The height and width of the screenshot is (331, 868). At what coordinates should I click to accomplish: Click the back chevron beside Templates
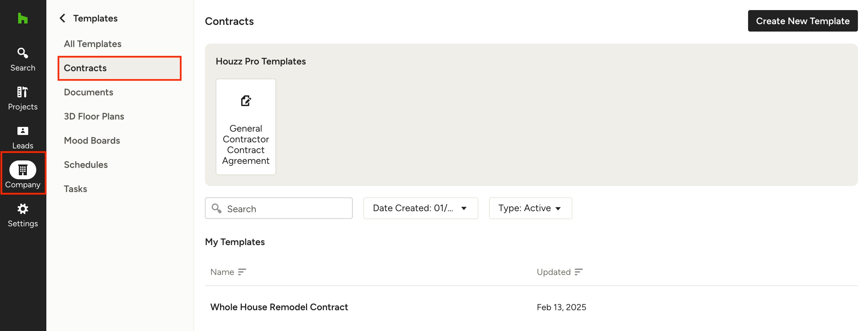62,18
